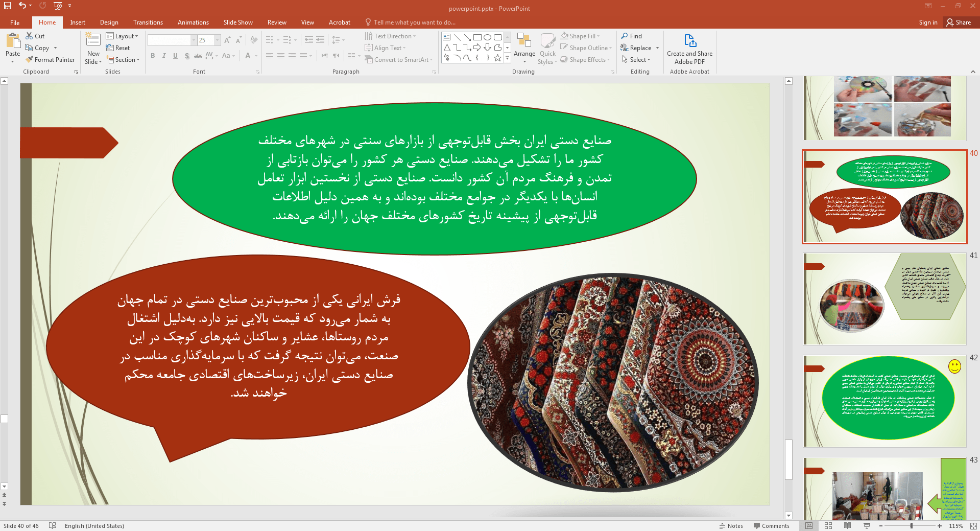980x531 pixels.
Task: Open the Comments pane from status bar
Action: point(771,526)
